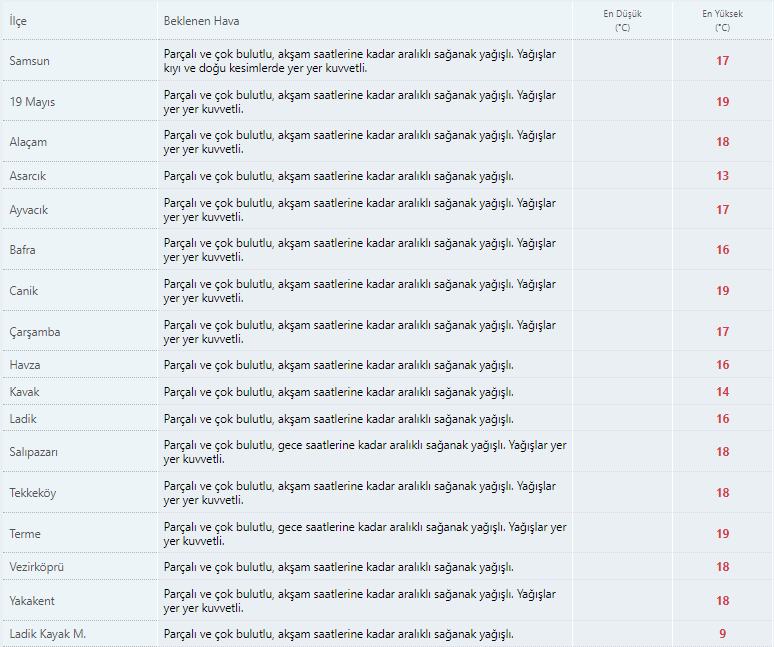Screen dimensions: 774x647
Task: Click Ladik's forecast description text
Action: pyautogui.click(x=339, y=419)
